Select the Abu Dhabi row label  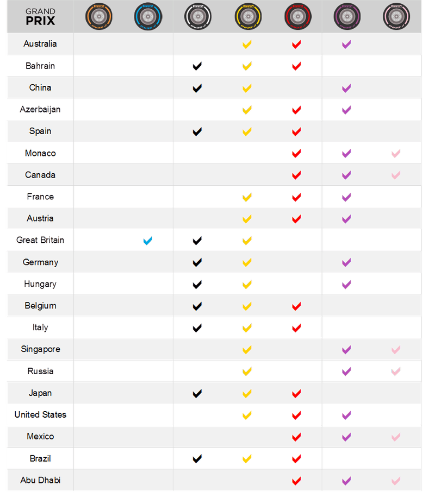point(40,481)
